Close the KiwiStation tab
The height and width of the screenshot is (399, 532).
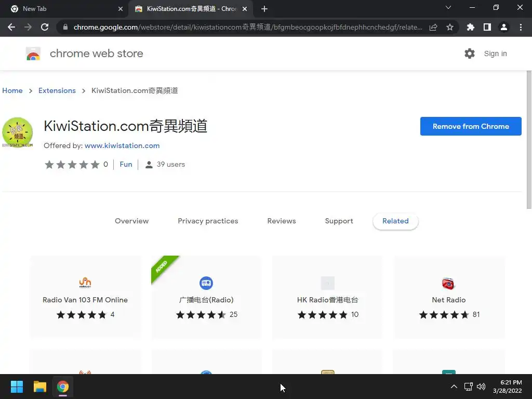[x=245, y=9]
